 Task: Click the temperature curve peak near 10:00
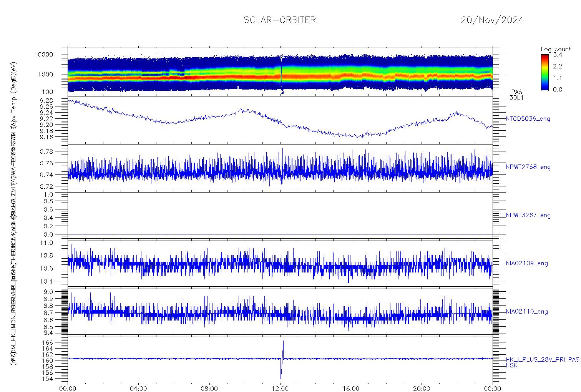coord(241,110)
